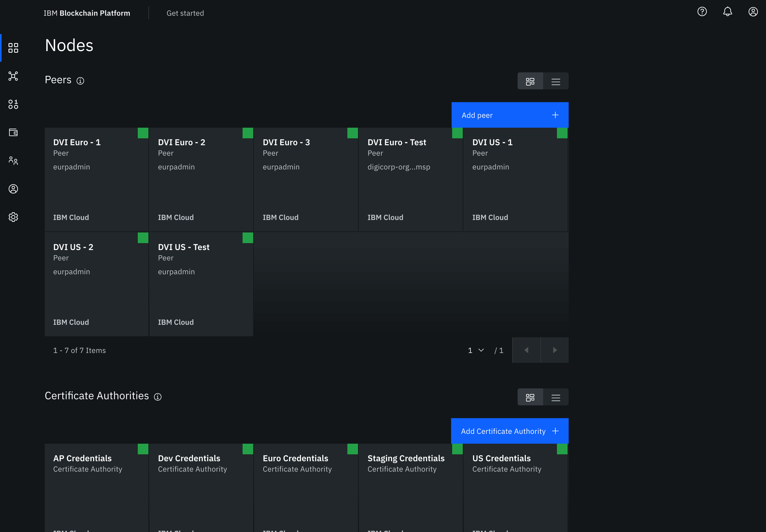Open the user profile icon in header
This screenshot has width=766, height=532.
[x=753, y=12]
